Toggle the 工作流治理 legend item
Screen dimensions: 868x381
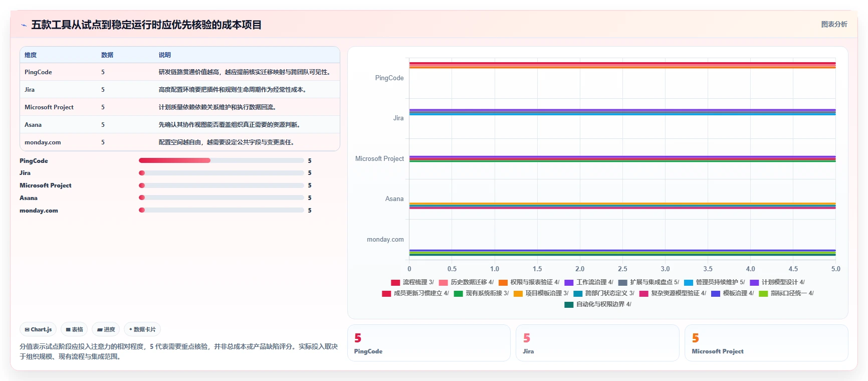coord(588,282)
